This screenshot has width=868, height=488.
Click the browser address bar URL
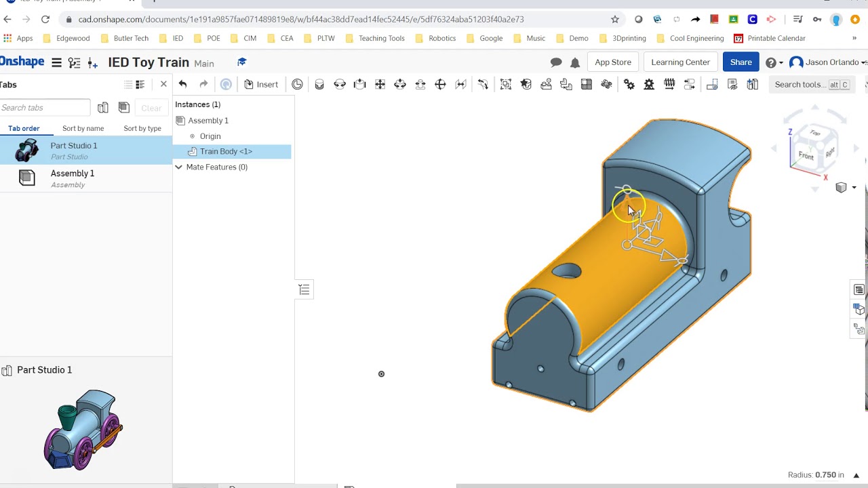click(301, 19)
